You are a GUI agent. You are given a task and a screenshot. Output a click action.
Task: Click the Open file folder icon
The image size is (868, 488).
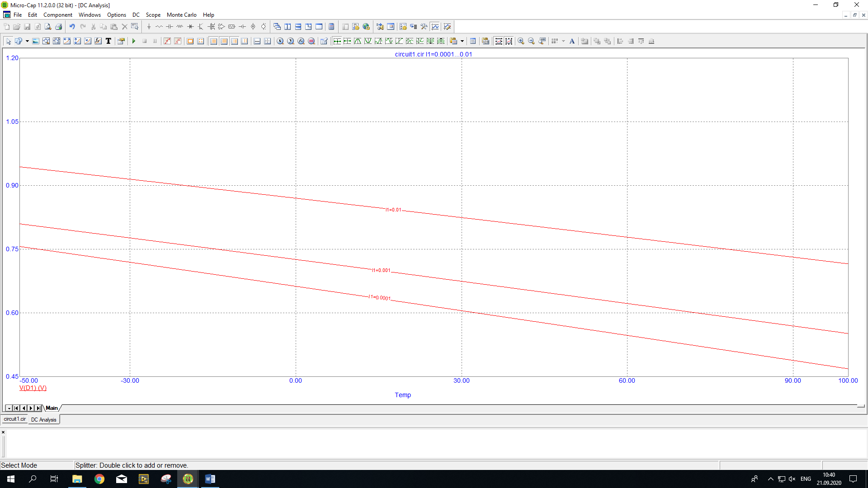click(17, 27)
